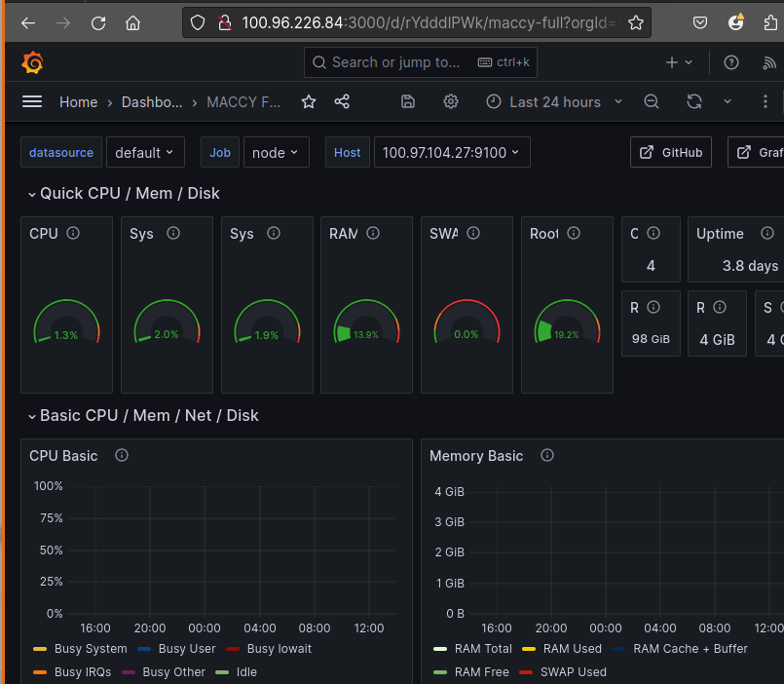The width and height of the screenshot is (784, 684).
Task: Bookmark this page with the address bar star
Action: tap(636, 22)
